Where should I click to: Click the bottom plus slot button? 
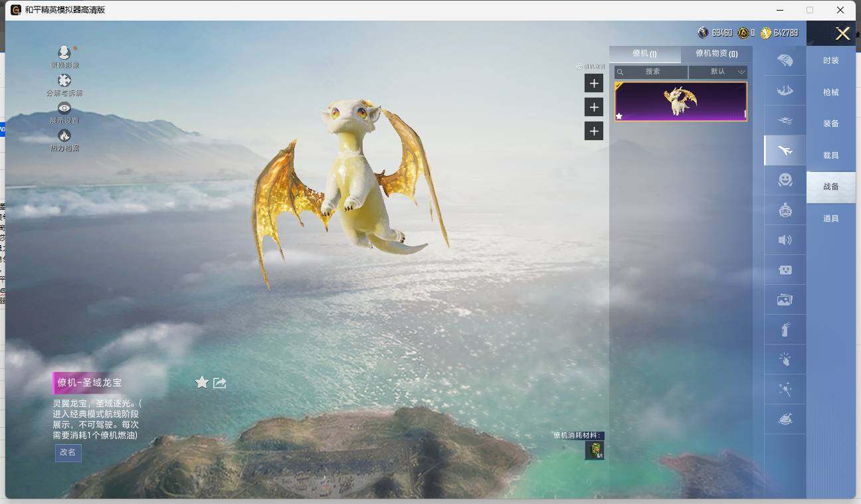[x=594, y=131]
